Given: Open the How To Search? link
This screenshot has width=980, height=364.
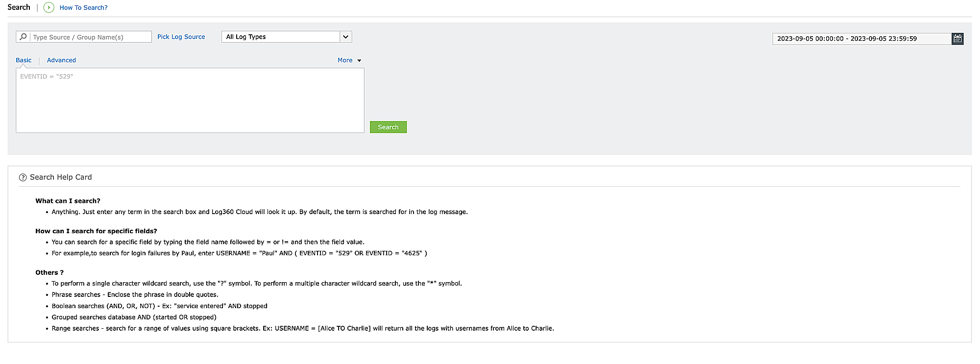Looking at the screenshot, I should tap(83, 8).
